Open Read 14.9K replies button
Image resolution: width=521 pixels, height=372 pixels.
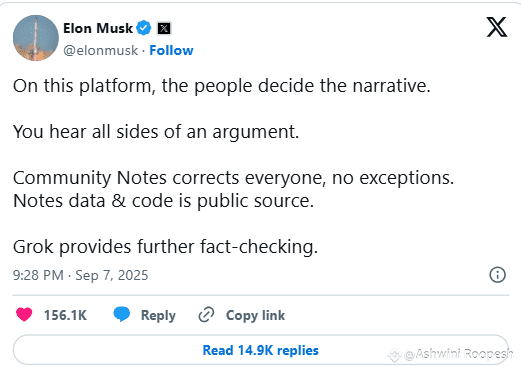261,350
